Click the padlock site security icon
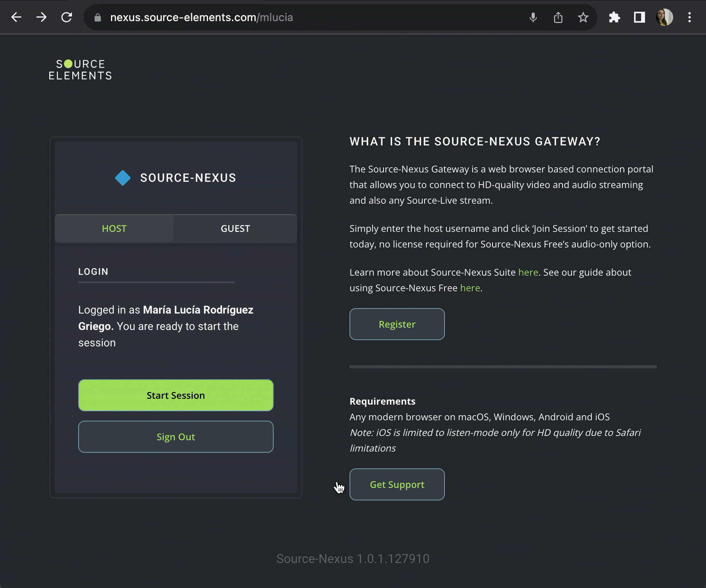Screen dimensions: 706x588 98,18
